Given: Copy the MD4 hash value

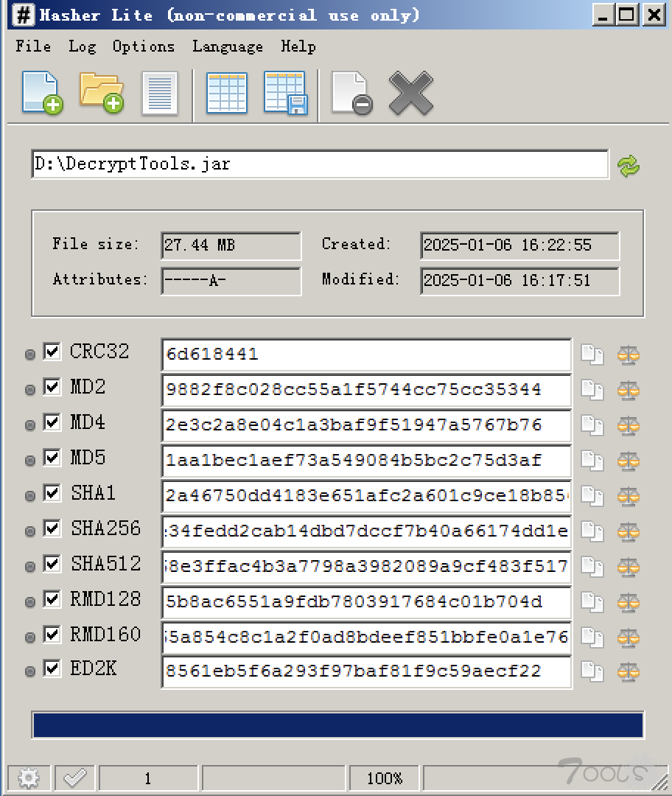Looking at the screenshot, I should click(x=592, y=425).
